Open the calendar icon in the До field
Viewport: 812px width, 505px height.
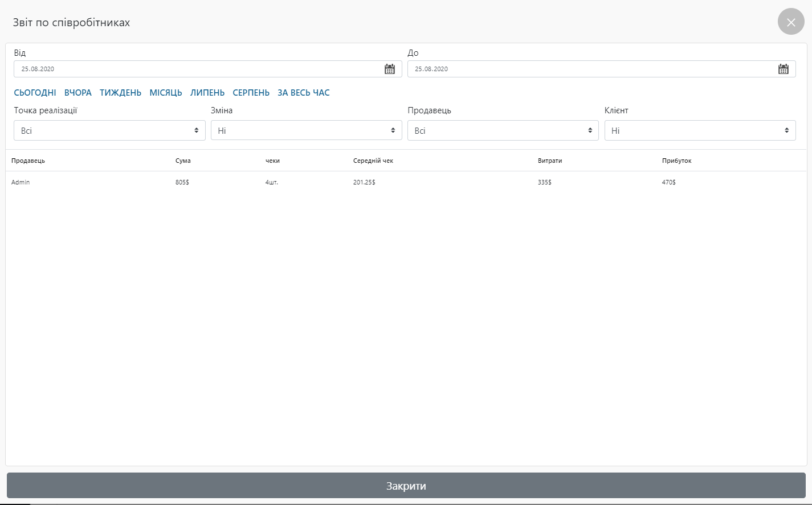coord(784,69)
